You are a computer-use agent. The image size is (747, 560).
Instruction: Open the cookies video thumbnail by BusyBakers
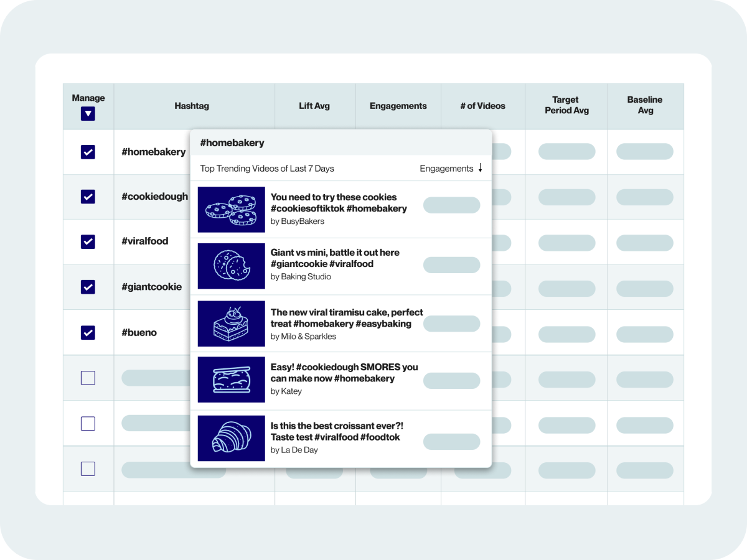point(231,210)
